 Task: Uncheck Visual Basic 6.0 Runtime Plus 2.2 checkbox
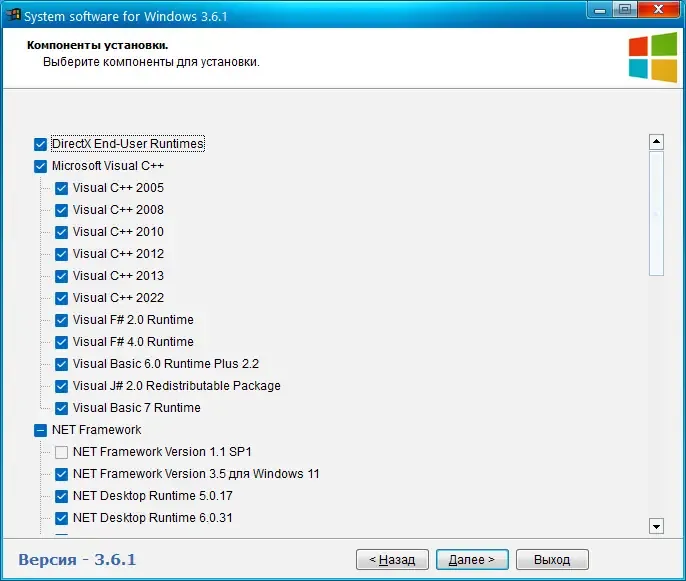click(61, 364)
